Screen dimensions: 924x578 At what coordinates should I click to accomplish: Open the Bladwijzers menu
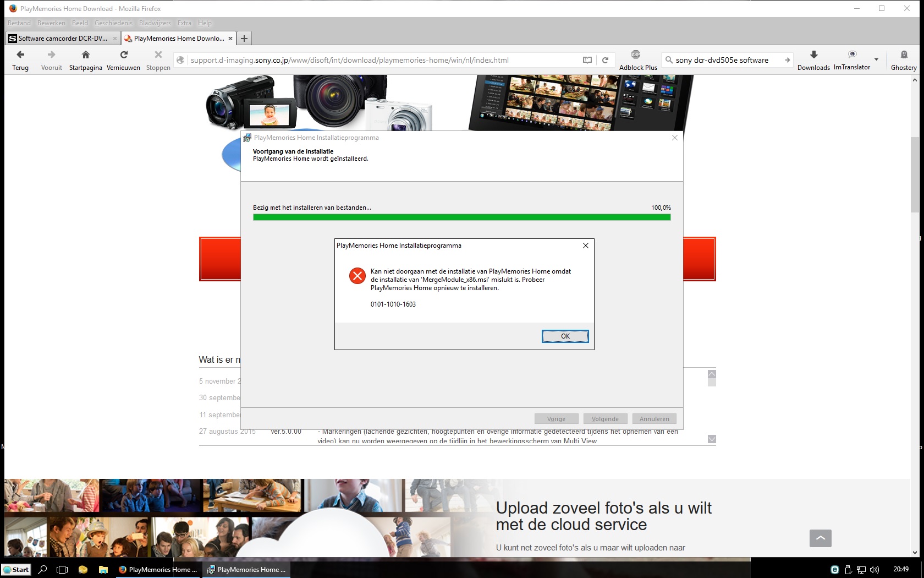[x=155, y=23]
